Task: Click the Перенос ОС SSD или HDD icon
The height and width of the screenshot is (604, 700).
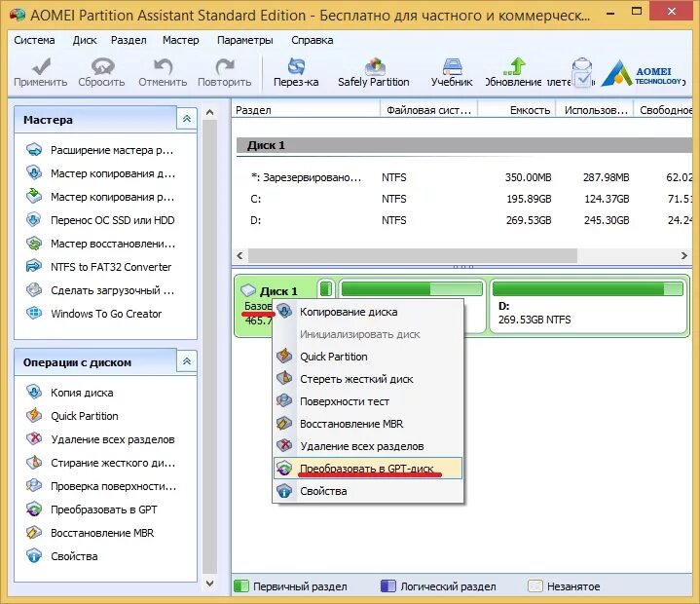Action: point(34,220)
